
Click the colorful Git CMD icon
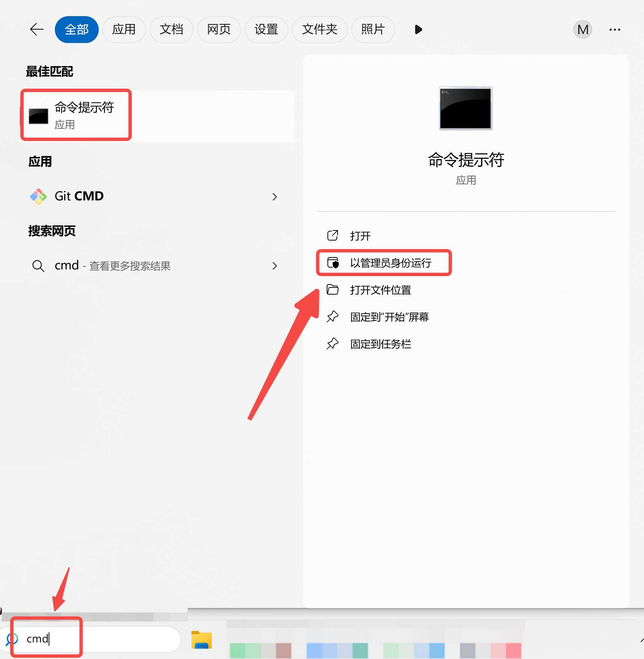pos(38,196)
